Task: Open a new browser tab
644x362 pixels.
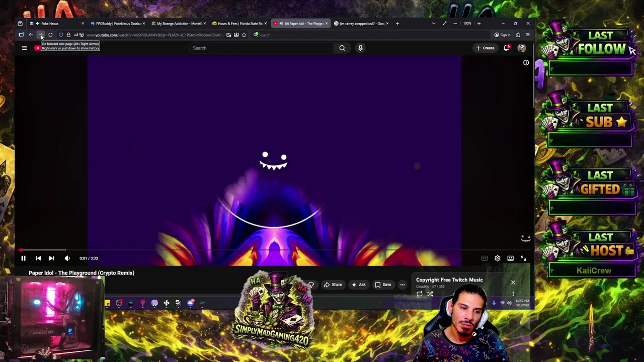Action: [x=397, y=24]
